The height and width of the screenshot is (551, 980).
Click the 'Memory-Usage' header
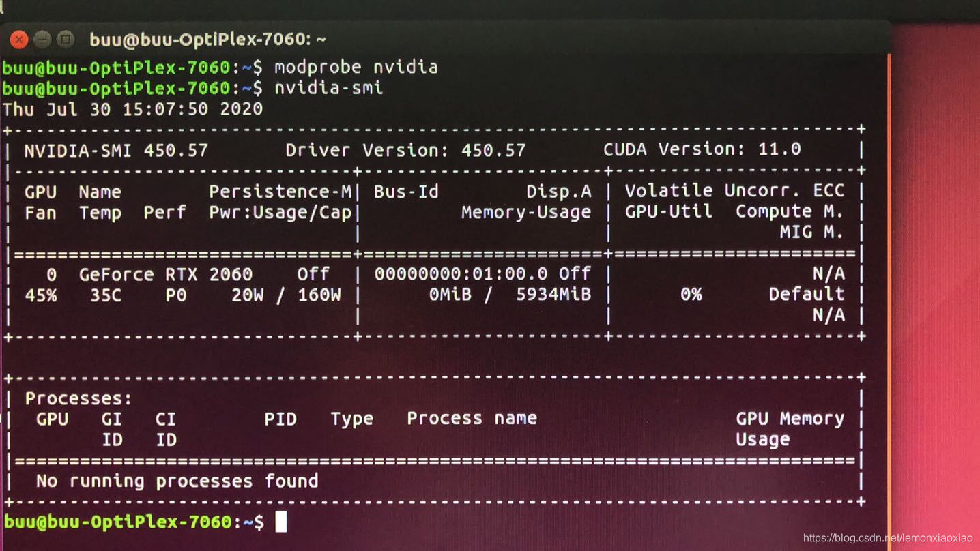click(x=526, y=213)
